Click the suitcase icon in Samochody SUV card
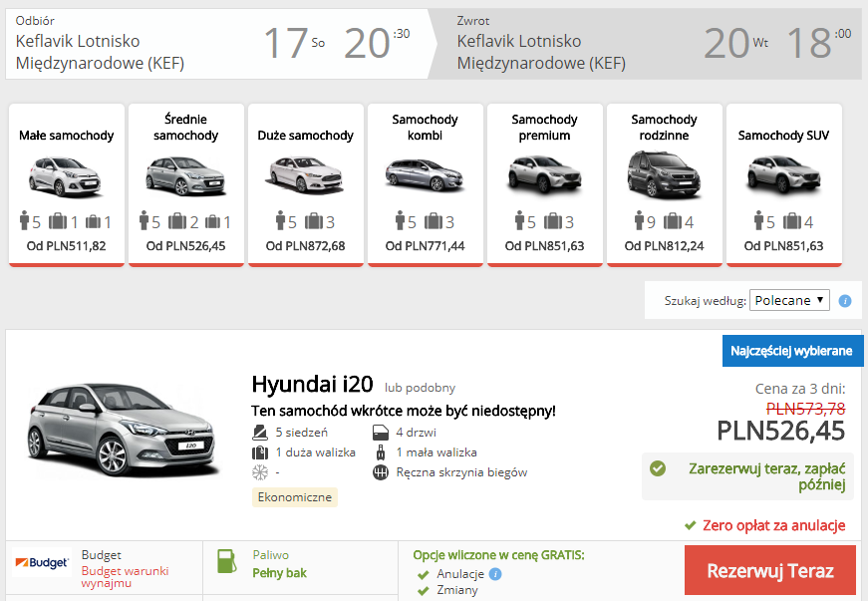 pyautogui.click(x=792, y=221)
